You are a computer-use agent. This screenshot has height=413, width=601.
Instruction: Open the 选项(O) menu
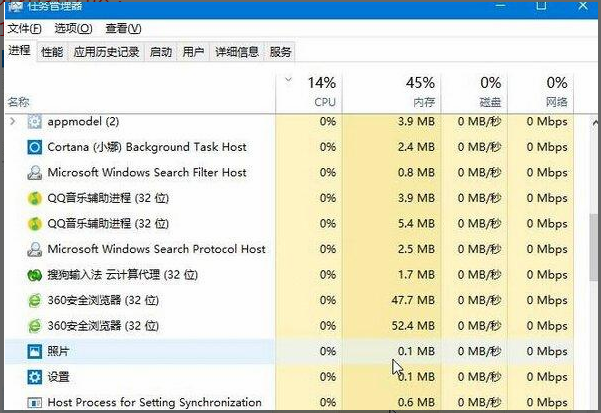(x=73, y=28)
